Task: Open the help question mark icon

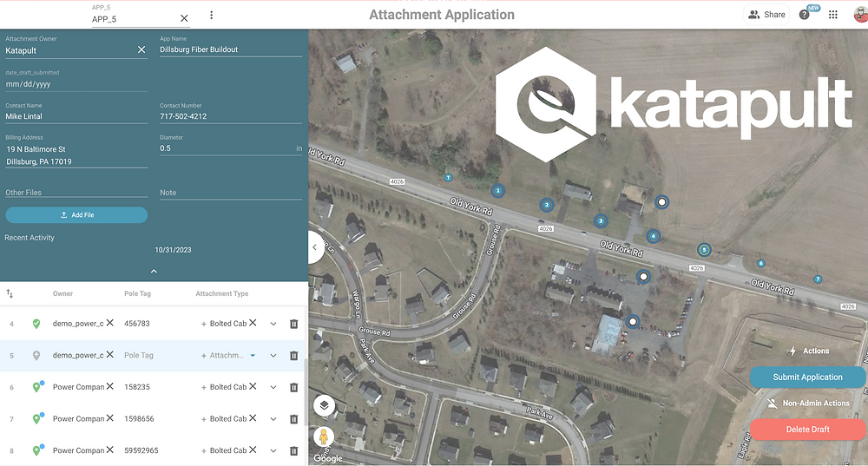Action: (805, 15)
